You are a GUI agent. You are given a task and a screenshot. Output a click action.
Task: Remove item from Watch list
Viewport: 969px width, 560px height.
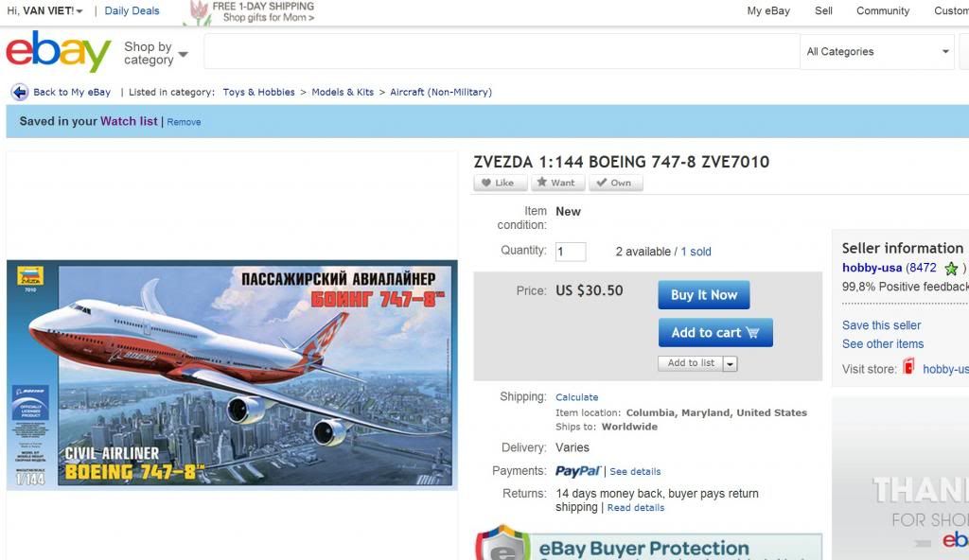184,122
